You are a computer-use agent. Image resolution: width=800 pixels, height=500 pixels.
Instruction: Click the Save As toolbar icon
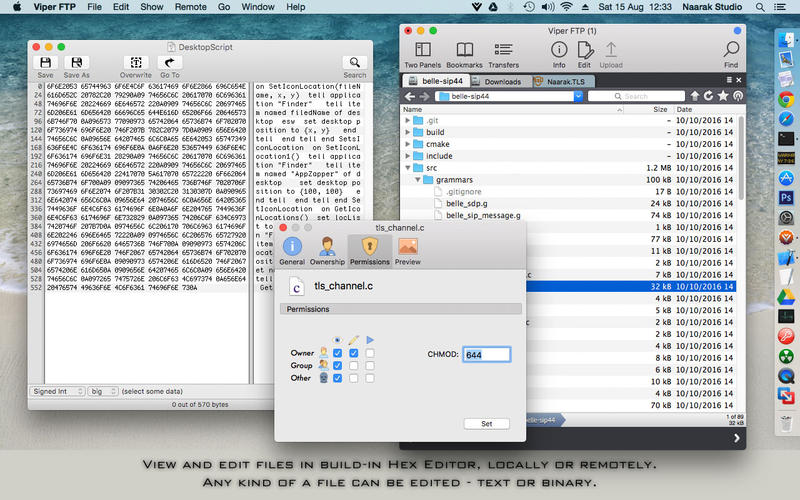click(77, 62)
